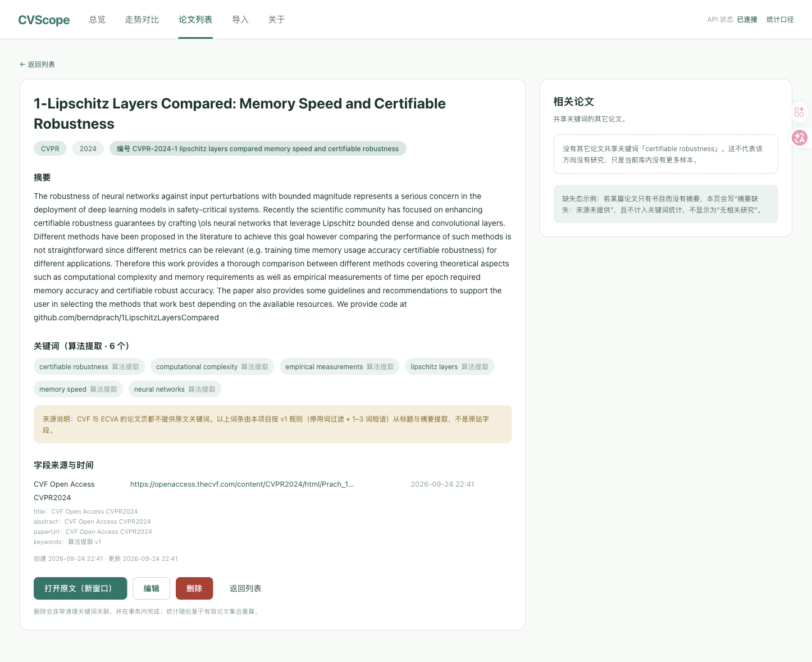Select the 论文列表 tab
Viewport: 812px width, 662px height.
coord(195,20)
